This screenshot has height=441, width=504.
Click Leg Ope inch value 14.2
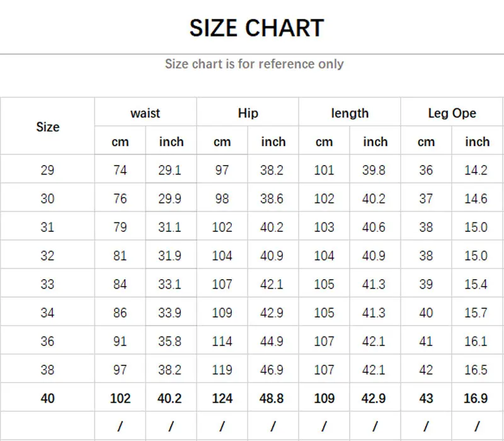tap(476, 170)
